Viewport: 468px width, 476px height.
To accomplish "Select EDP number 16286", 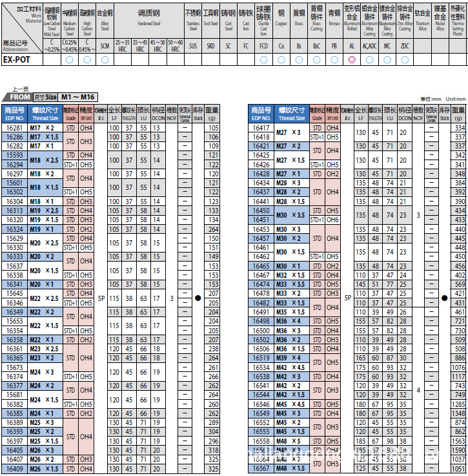I will pyautogui.click(x=15, y=137).
